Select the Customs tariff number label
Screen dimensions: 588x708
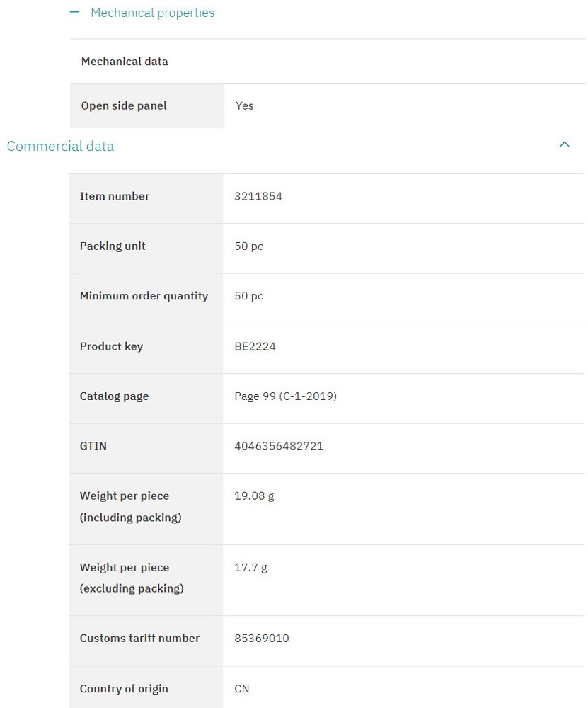(x=139, y=639)
